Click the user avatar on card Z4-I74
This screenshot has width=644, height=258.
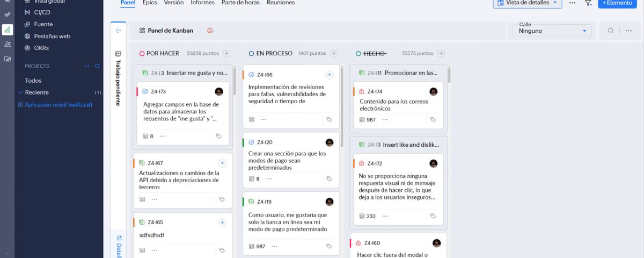(433, 92)
